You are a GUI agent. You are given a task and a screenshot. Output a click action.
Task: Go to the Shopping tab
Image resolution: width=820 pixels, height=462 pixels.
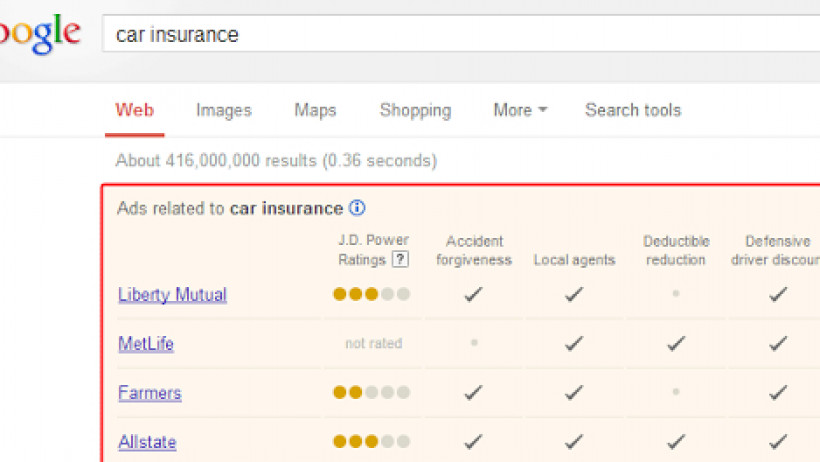415,110
